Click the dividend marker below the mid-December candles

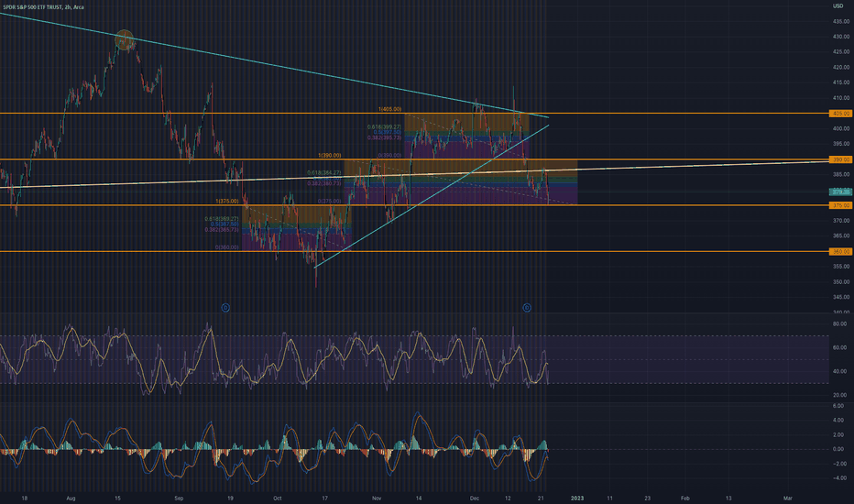pos(527,308)
